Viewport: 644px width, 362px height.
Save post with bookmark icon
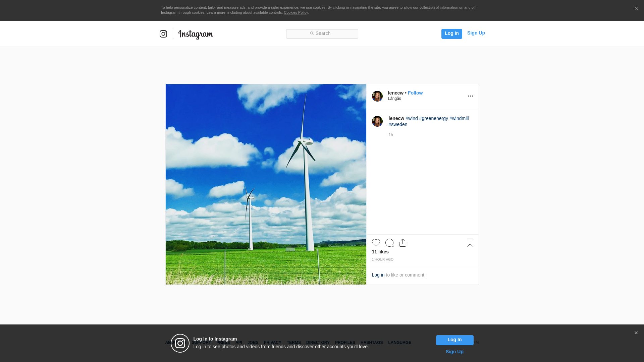coord(470,243)
